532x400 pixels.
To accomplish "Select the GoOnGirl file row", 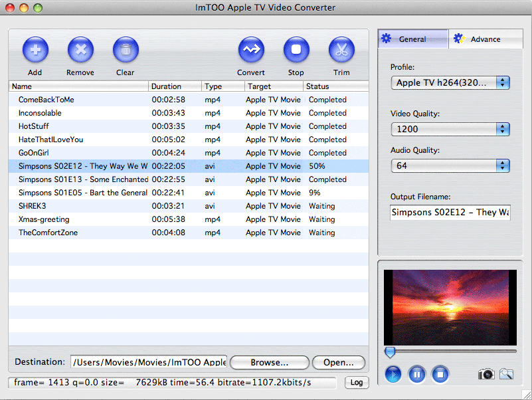I will [189, 152].
